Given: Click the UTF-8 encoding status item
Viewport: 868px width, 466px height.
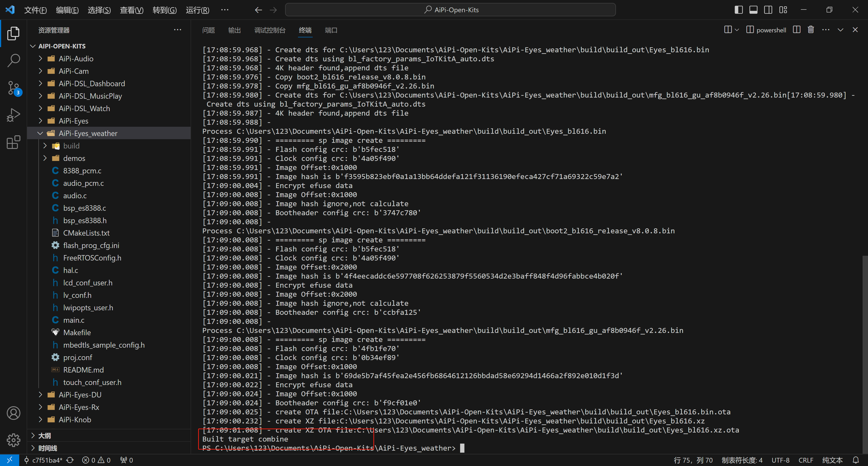Looking at the screenshot, I should (780, 460).
